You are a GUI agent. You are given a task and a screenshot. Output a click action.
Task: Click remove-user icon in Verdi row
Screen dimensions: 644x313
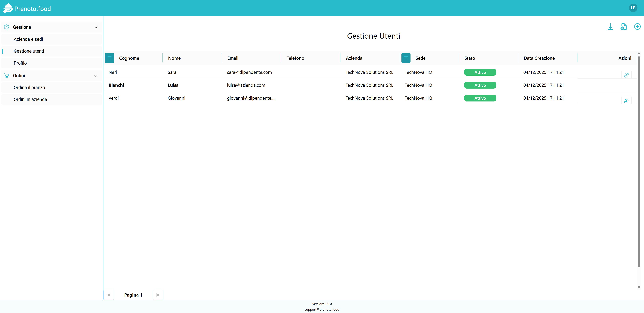626,101
